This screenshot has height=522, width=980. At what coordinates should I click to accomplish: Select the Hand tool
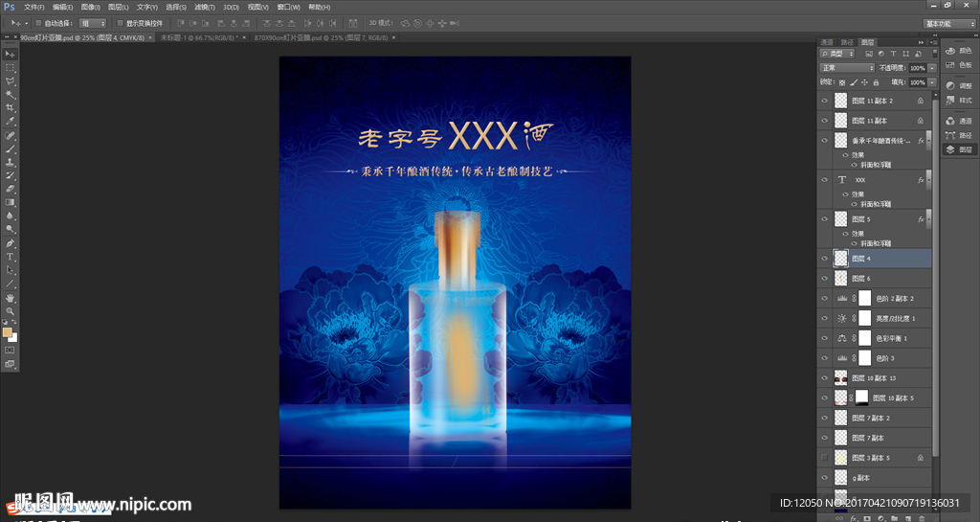[x=10, y=298]
